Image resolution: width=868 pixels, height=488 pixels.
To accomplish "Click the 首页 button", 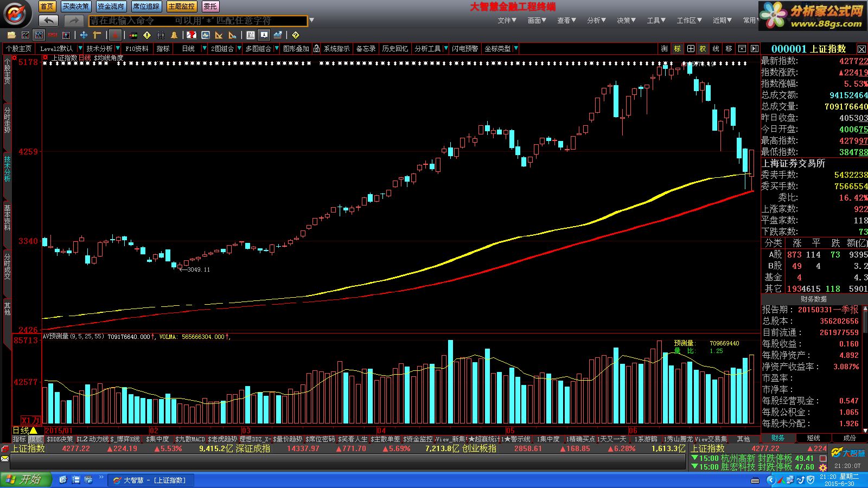I will point(47,6).
